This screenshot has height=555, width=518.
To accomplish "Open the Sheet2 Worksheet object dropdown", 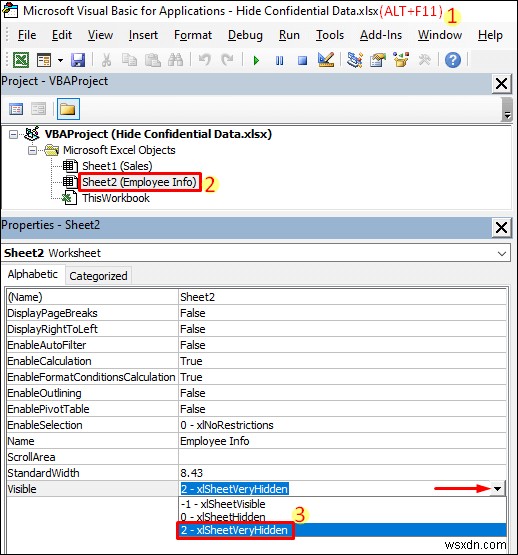I will point(501,253).
